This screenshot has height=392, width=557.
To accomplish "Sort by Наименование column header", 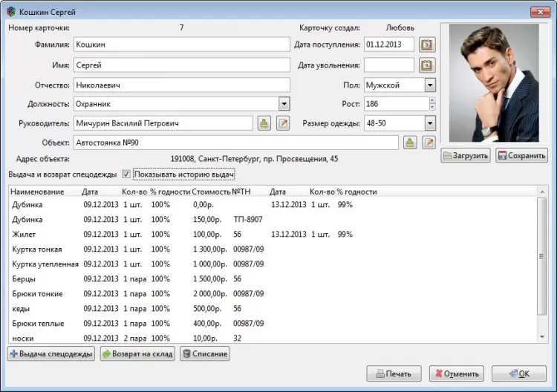I will click(33, 192).
